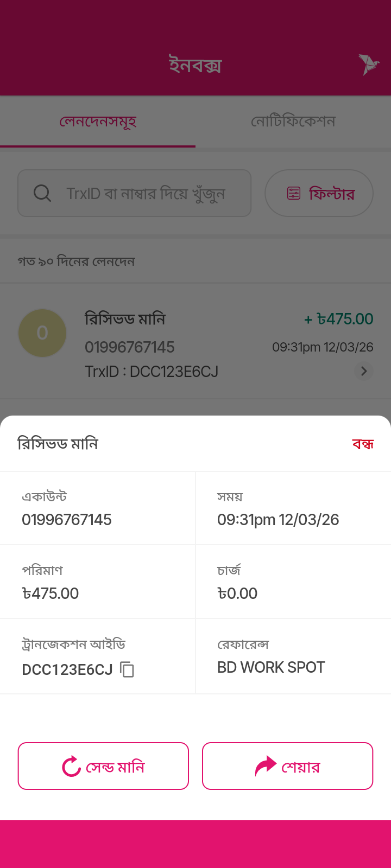Select time value under সময় label

(x=278, y=520)
